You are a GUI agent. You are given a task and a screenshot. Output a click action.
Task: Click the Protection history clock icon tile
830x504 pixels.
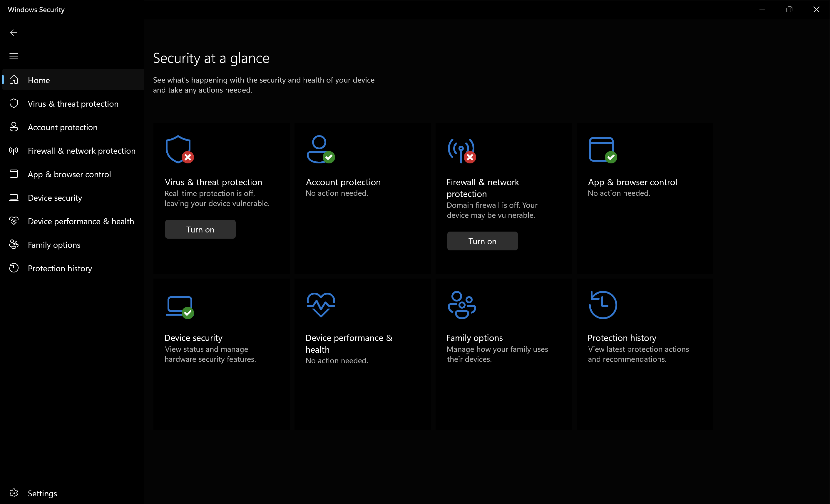603,305
